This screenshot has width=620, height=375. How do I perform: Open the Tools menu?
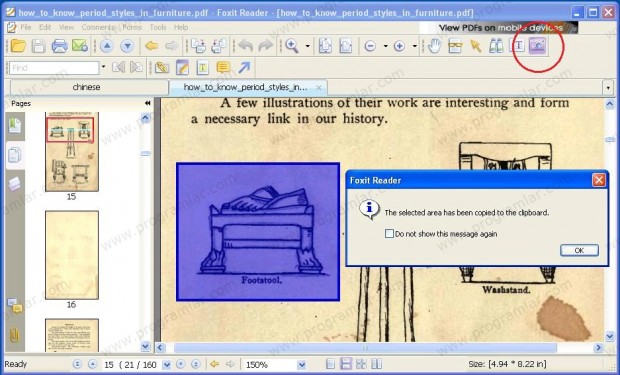pyautogui.click(x=158, y=27)
